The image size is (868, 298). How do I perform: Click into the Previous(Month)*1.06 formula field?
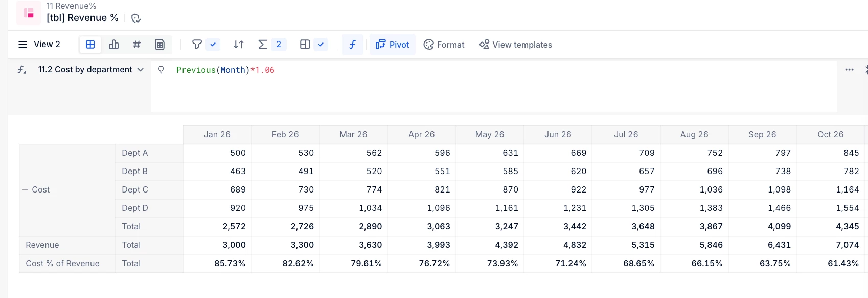click(x=494, y=87)
